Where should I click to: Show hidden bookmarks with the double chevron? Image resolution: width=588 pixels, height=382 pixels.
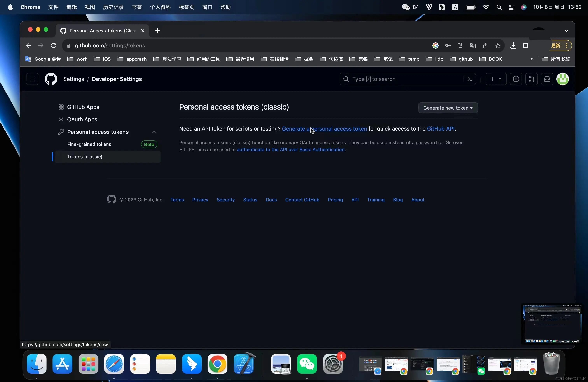[532, 59]
